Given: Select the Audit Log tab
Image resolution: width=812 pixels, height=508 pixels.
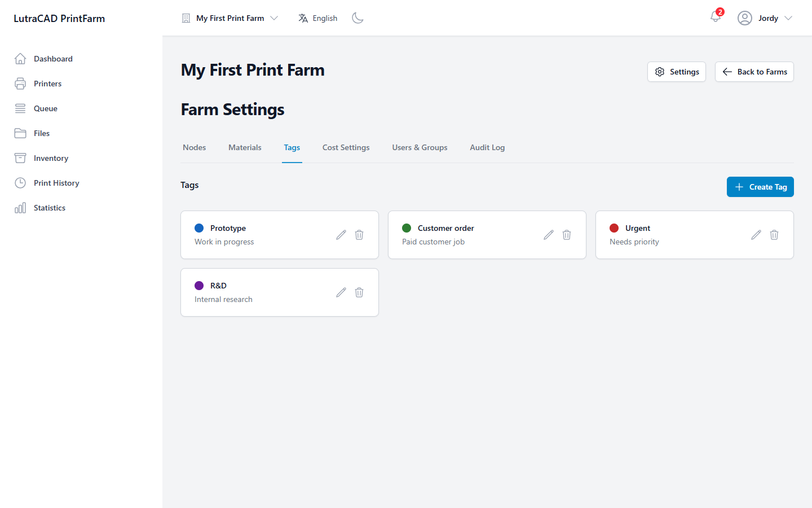Looking at the screenshot, I should tap(487, 147).
